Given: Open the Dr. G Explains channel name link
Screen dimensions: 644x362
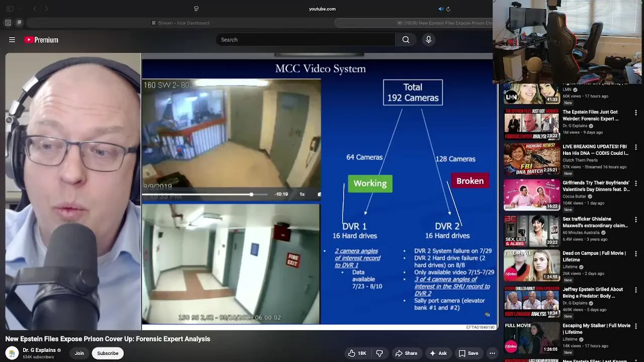Looking at the screenshot, I should coord(39,350).
